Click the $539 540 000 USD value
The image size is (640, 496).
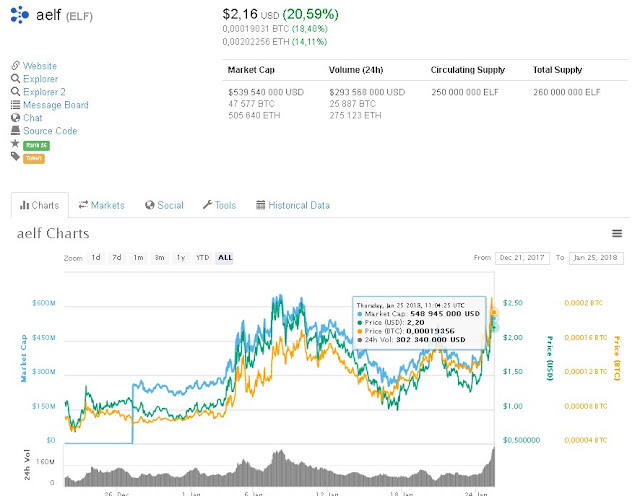pyautogui.click(x=266, y=92)
